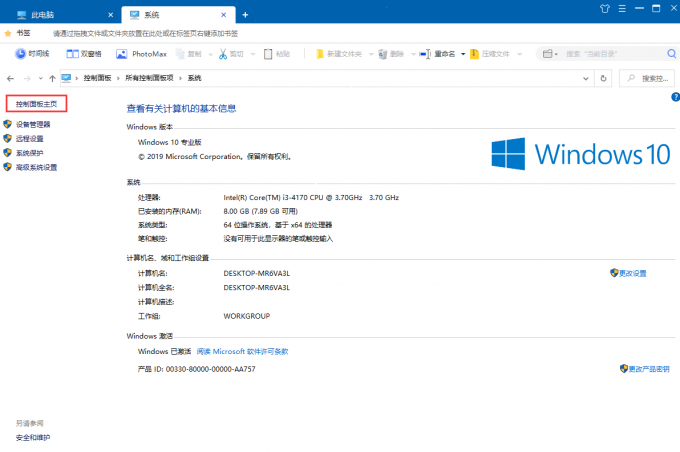
Task: Open the blue help question mark
Action: point(676,97)
